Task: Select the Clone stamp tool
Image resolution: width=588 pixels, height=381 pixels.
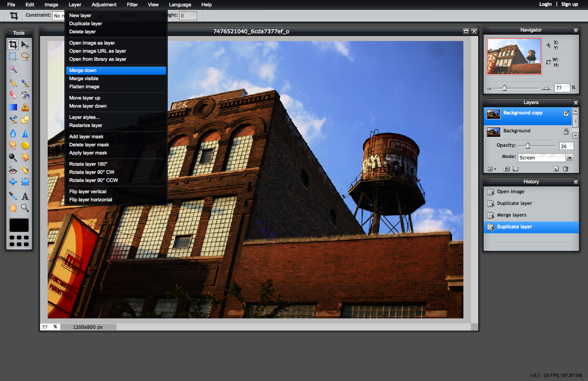Action: pos(25,107)
